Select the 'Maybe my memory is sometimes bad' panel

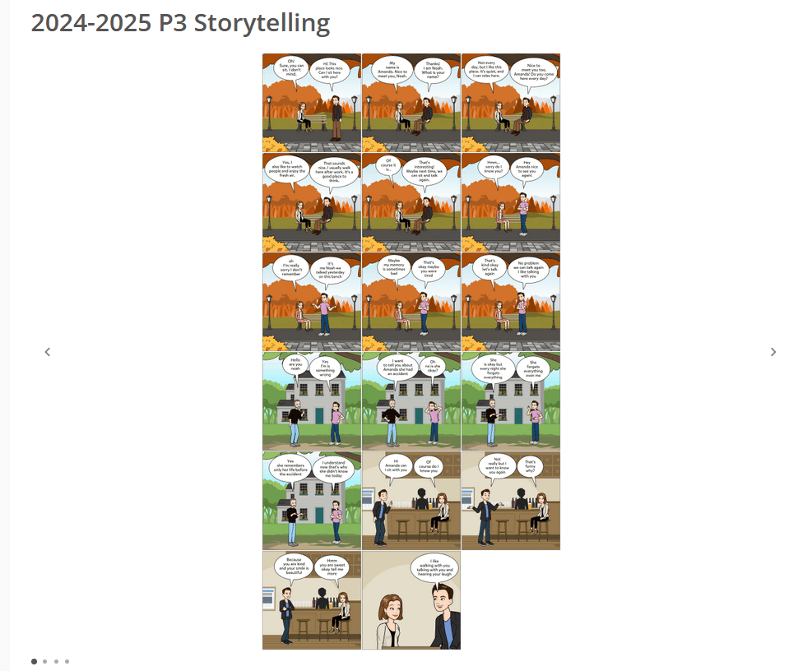point(411,301)
